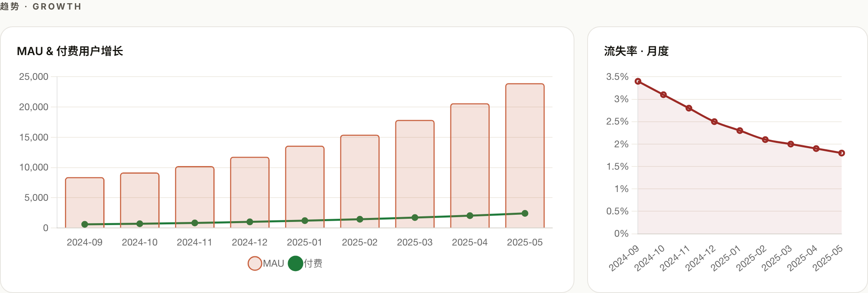Click the churn point at 2.5% level
The height and width of the screenshot is (293, 868).
(714, 121)
